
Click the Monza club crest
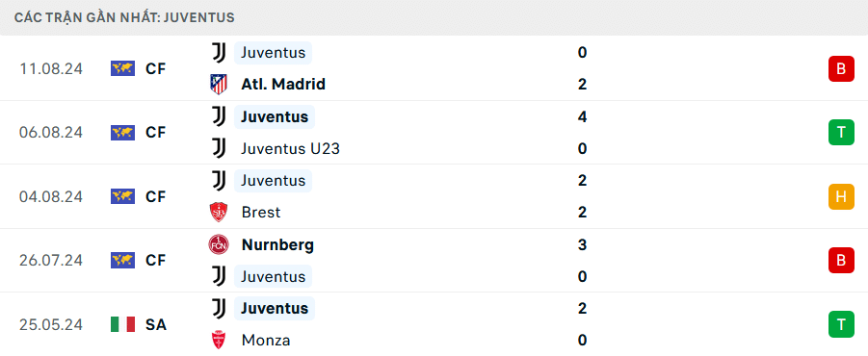219,340
